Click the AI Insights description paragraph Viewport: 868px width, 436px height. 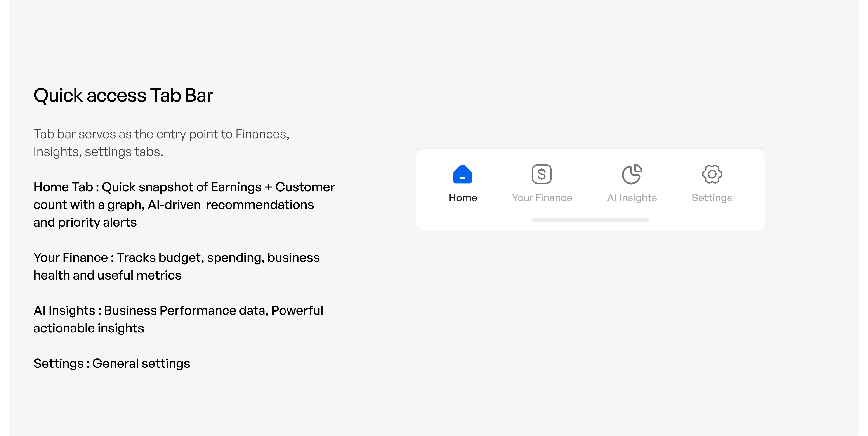[x=178, y=319]
